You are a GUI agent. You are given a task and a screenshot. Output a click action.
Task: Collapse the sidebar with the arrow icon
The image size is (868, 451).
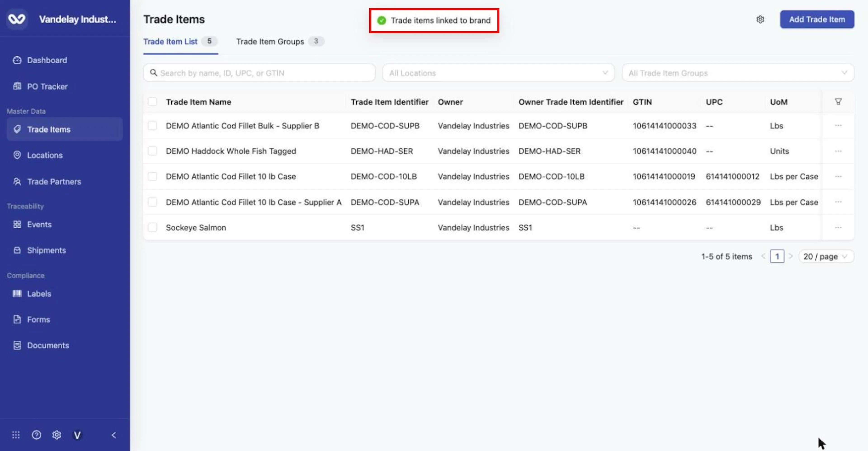pos(114,435)
